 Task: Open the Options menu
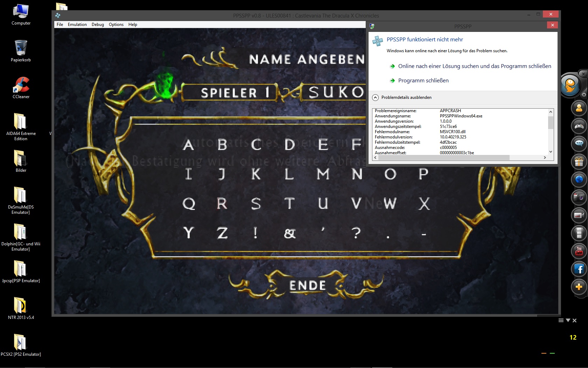116,25
